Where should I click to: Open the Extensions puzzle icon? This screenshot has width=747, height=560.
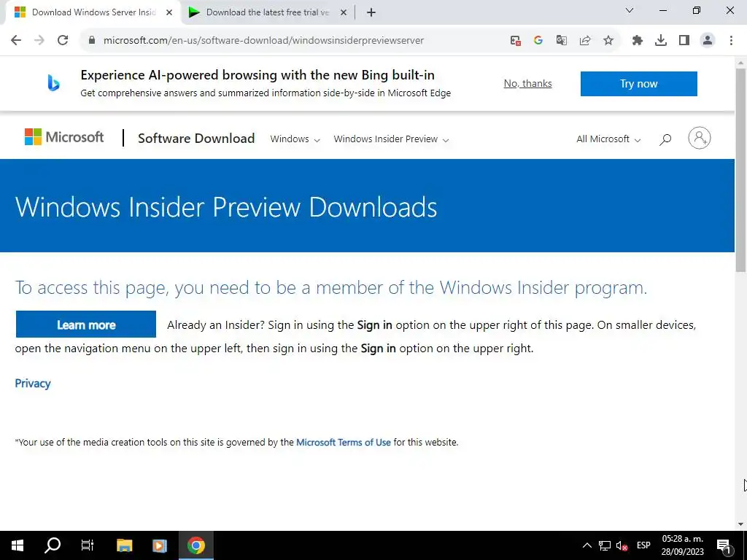click(x=638, y=41)
